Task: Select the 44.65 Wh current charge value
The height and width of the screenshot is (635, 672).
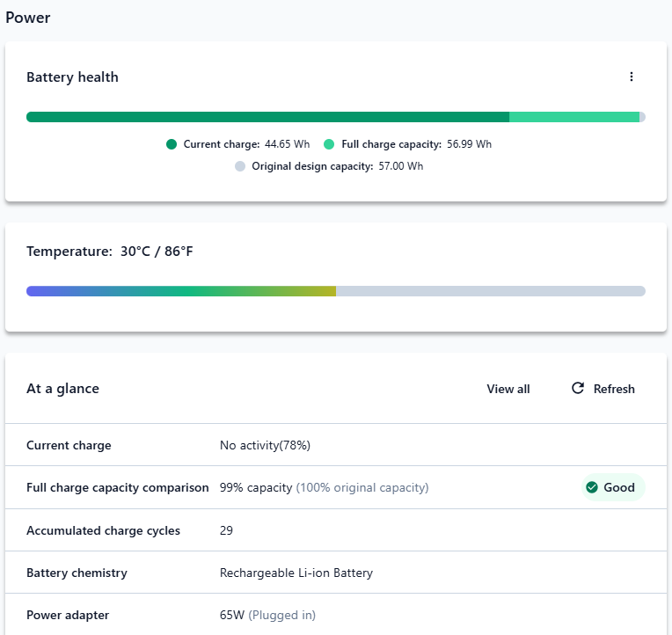Action: [x=287, y=144]
